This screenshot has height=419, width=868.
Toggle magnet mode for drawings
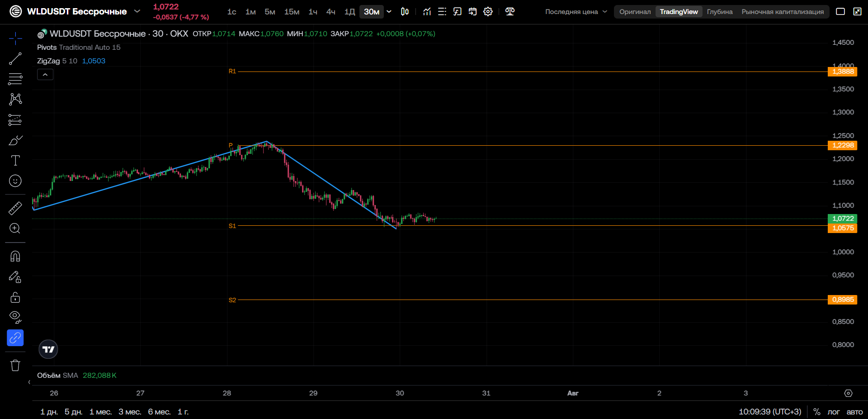15,257
